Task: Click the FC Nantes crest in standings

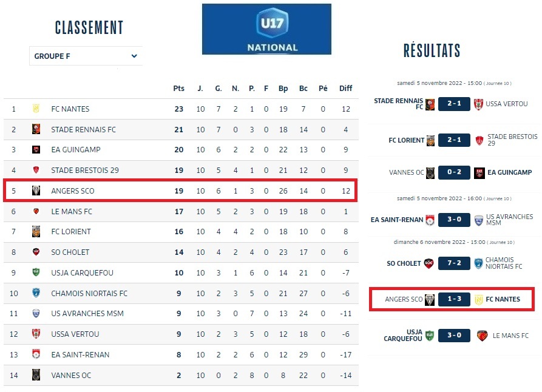Action: point(36,109)
